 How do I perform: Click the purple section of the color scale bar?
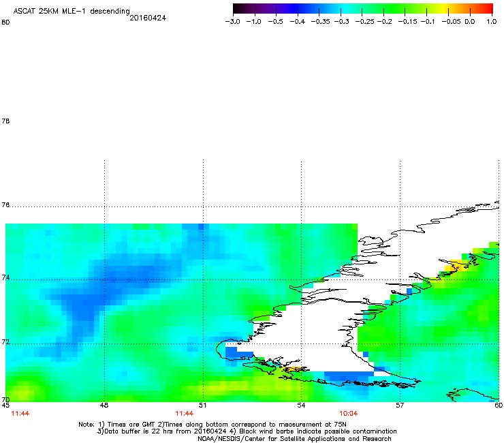(x=267, y=8)
